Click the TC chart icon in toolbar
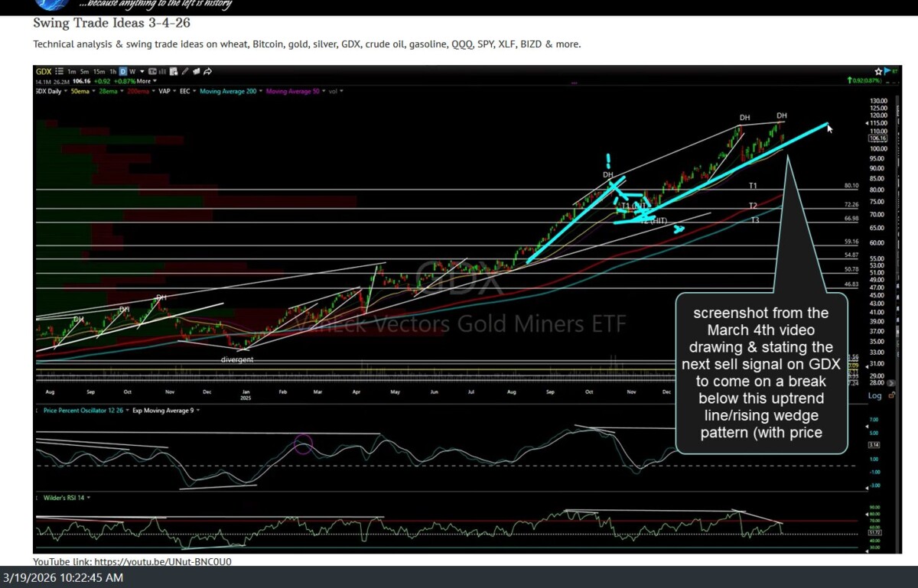 [x=152, y=71]
